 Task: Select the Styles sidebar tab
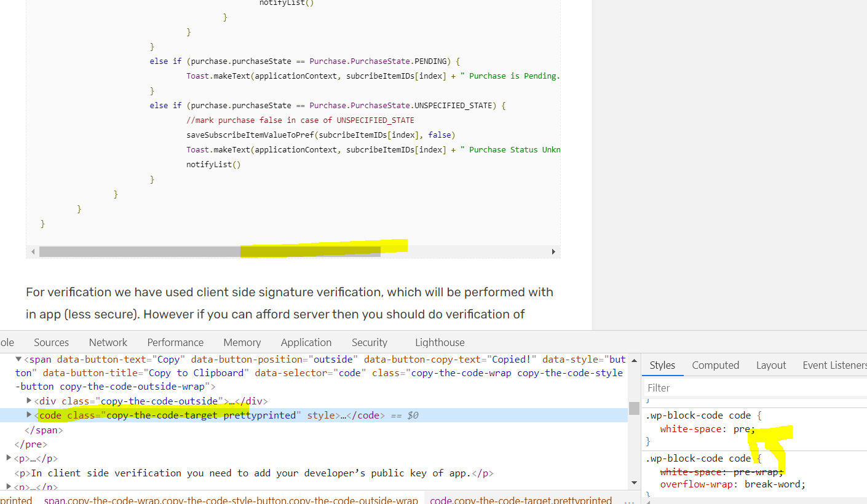click(662, 365)
